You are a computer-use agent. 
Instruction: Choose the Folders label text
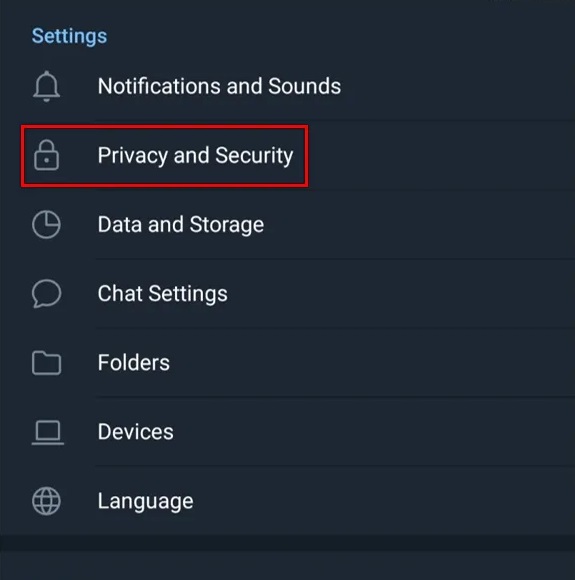pos(134,362)
